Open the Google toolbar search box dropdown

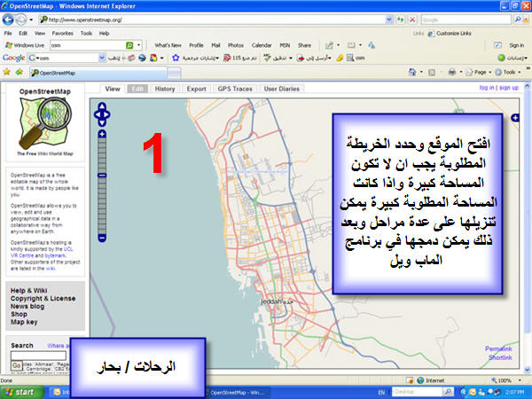101,58
